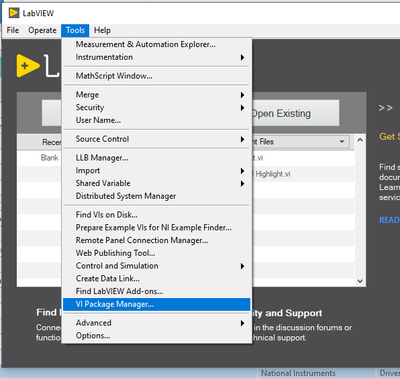The image size is (400, 378).
Task: Click the scroll up arrow in file list
Action: [x=360, y=140]
